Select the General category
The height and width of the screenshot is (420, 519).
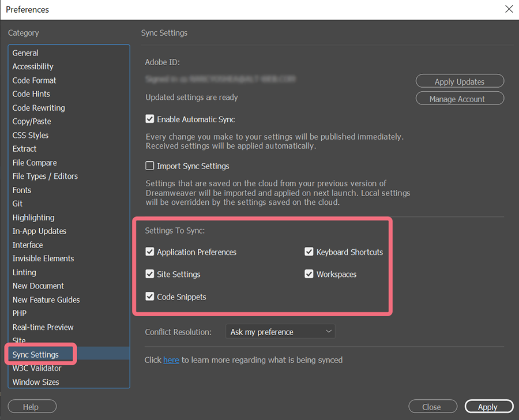(x=25, y=53)
